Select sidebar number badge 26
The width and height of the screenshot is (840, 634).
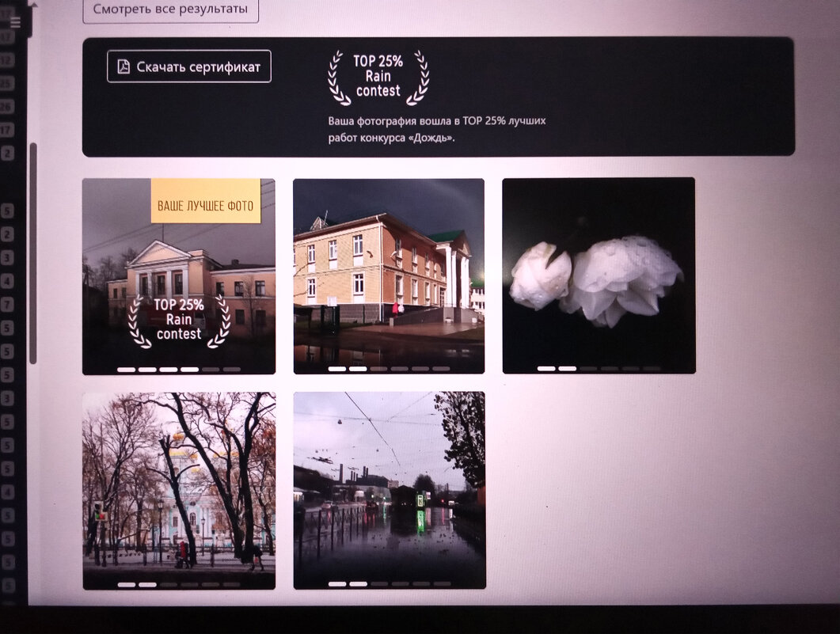click(7, 106)
